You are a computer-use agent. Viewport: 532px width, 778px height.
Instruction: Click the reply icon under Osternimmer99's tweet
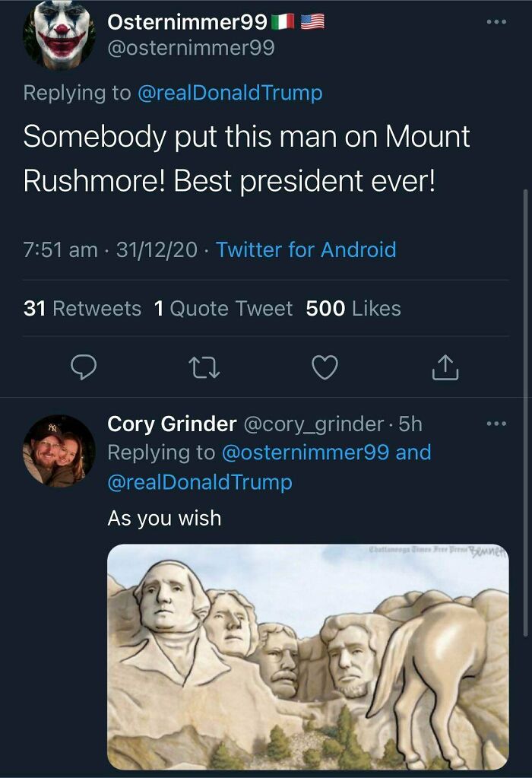tap(84, 367)
